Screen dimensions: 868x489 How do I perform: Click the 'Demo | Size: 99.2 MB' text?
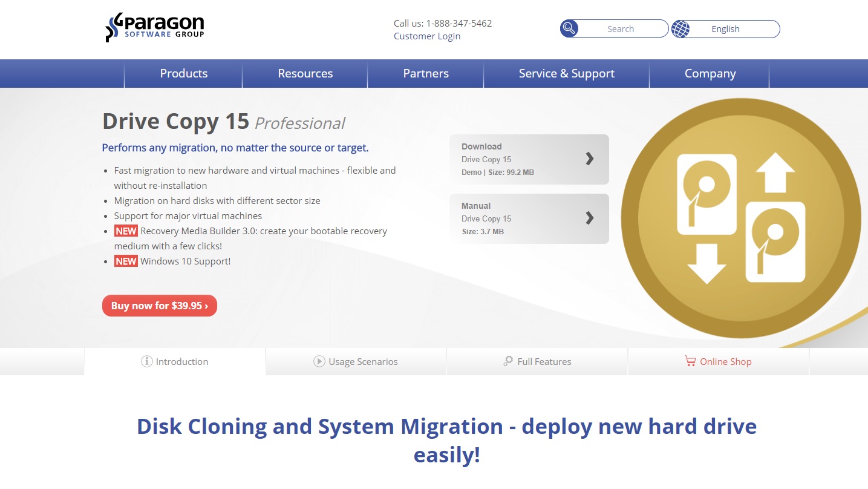pyautogui.click(x=498, y=172)
